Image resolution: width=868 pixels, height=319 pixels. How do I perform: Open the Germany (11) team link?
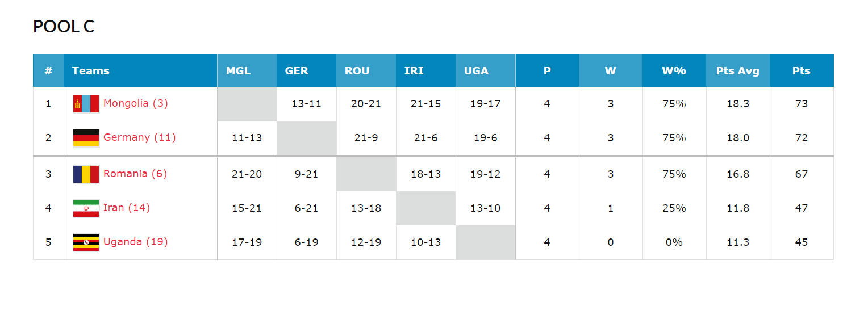point(140,137)
